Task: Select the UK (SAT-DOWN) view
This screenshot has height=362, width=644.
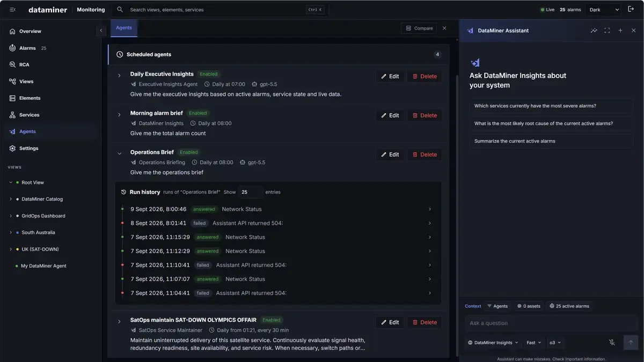Action: point(40,249)
